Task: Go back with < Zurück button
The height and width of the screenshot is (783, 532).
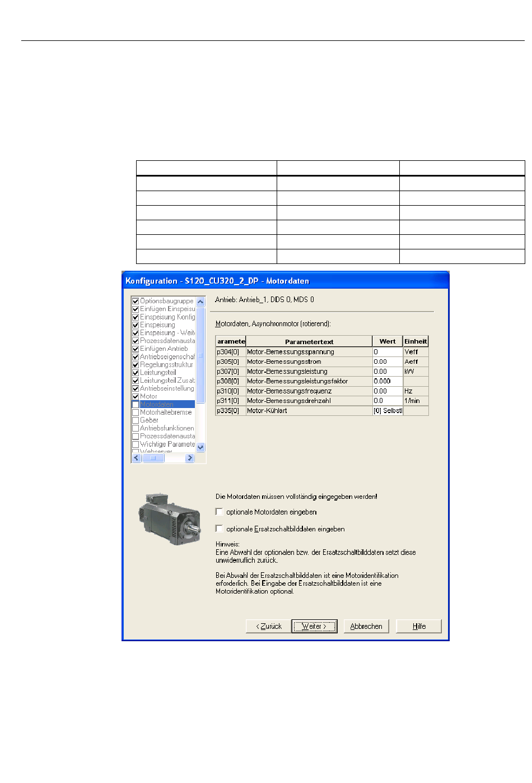Action: [268, 626]
